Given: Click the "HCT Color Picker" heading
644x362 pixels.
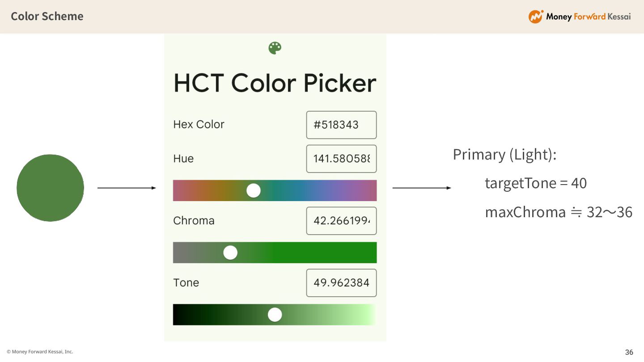Looking at the screenshot, I should (275, 83).
